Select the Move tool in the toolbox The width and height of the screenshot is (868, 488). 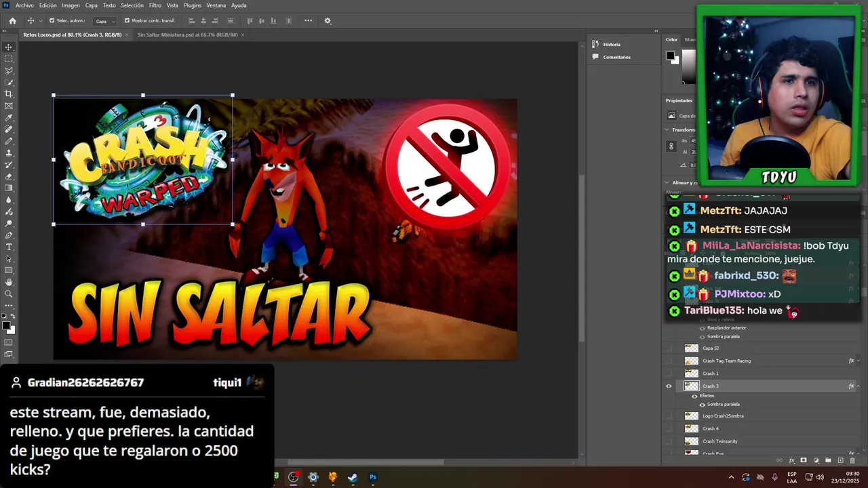[x=9, y=47]
